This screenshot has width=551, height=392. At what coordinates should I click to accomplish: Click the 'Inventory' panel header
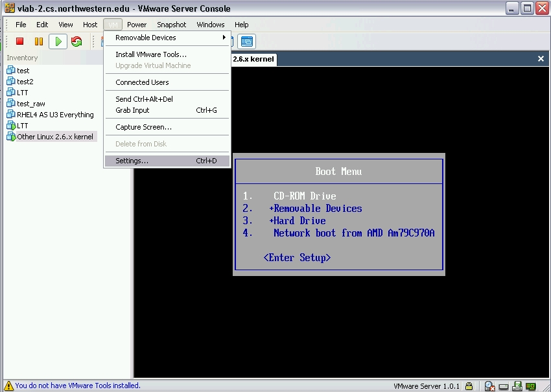[22, 58]
